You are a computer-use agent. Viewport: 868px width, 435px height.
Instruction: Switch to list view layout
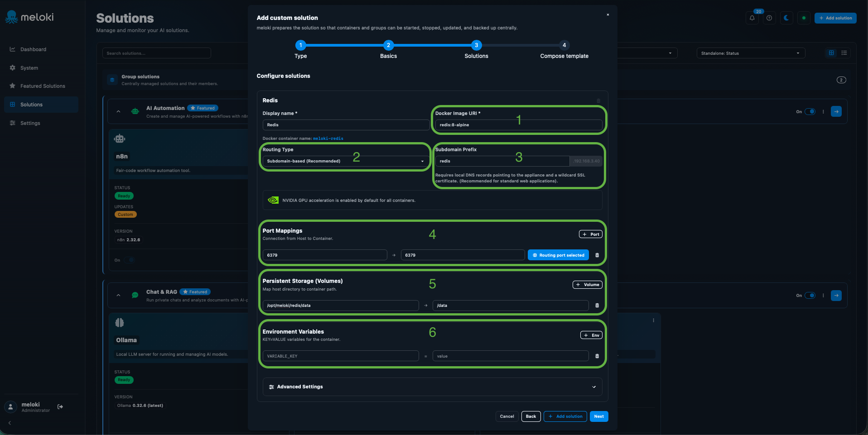[x=844, y=53]
